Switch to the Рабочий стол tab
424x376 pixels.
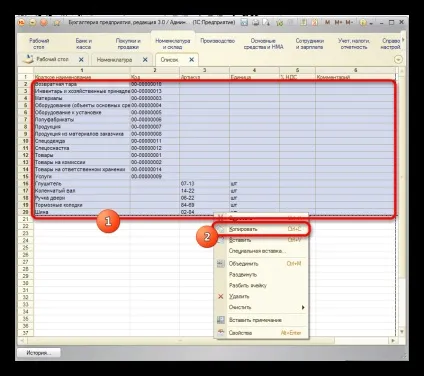[52, 59]
